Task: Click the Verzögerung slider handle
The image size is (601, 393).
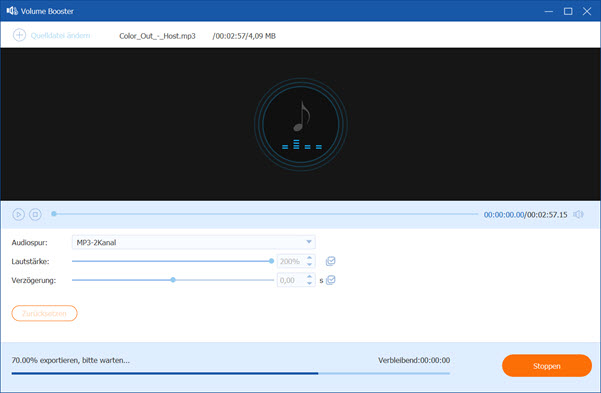Action: coord(173,280)
